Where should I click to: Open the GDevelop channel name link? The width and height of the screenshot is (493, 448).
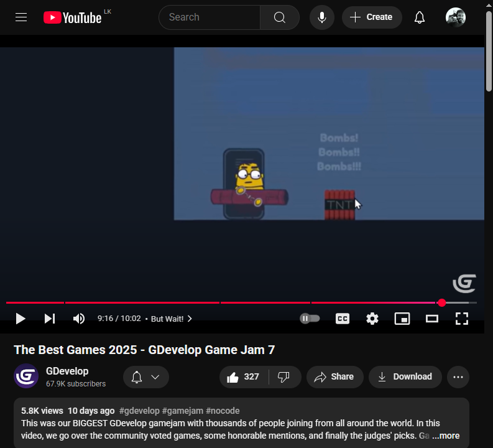coord(67,371)
